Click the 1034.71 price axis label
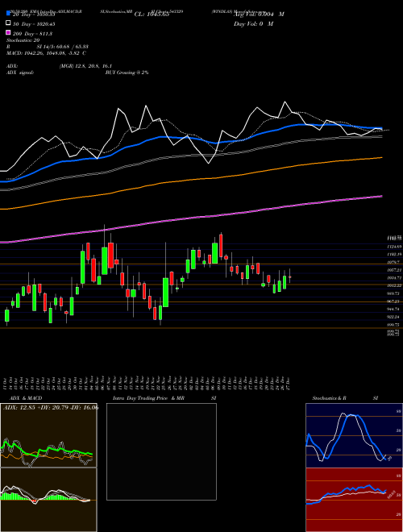403x532 pixels. click(394, 278)
